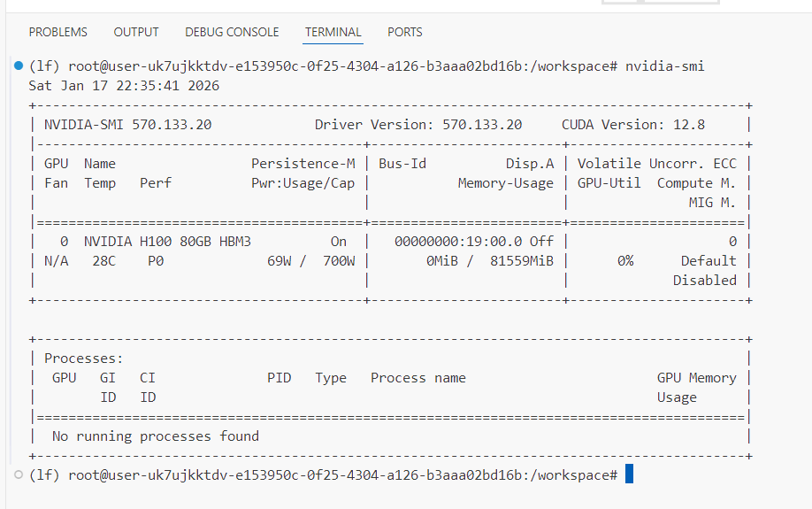Image resolution: width=812 pixels, height=509 pixels.
Task: Click the hollow circle prompt marker
Action: [19, 474]
